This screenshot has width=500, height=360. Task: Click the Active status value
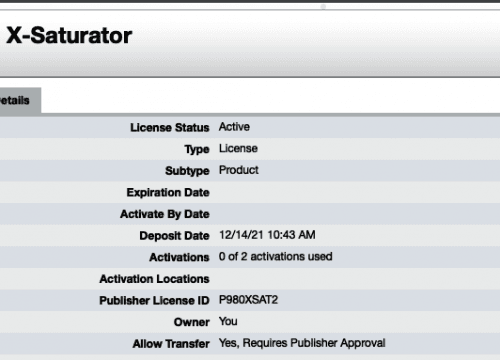pos(234,127)
